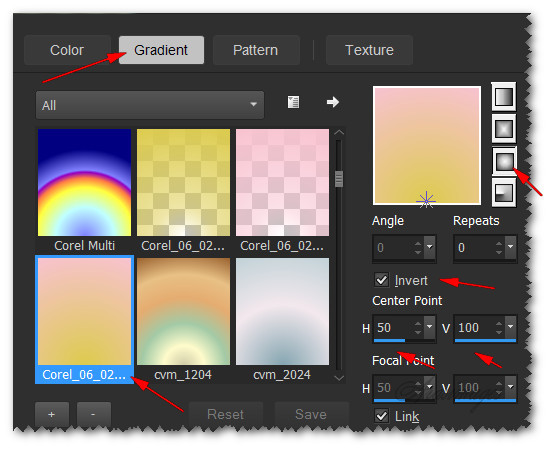Click the Reset button

pos(226,414)
